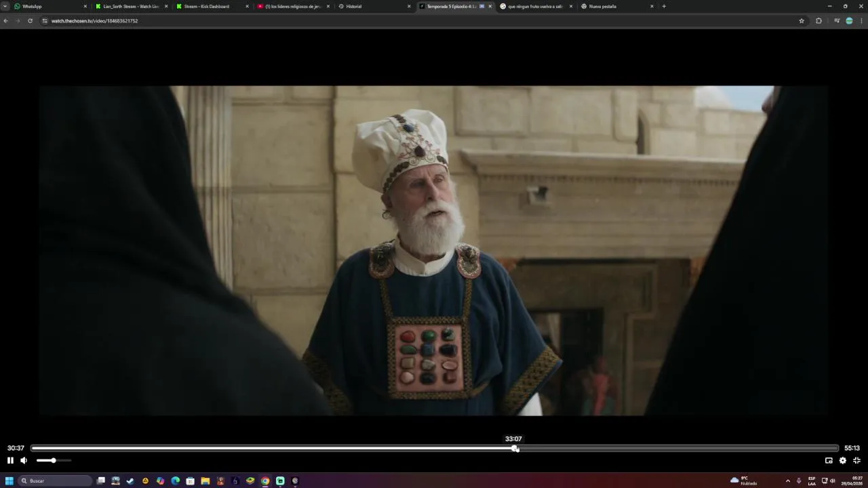The image size is (868, 488).
Task: Click the progress bar scrubber handle
Action: (x=515, y=448)
